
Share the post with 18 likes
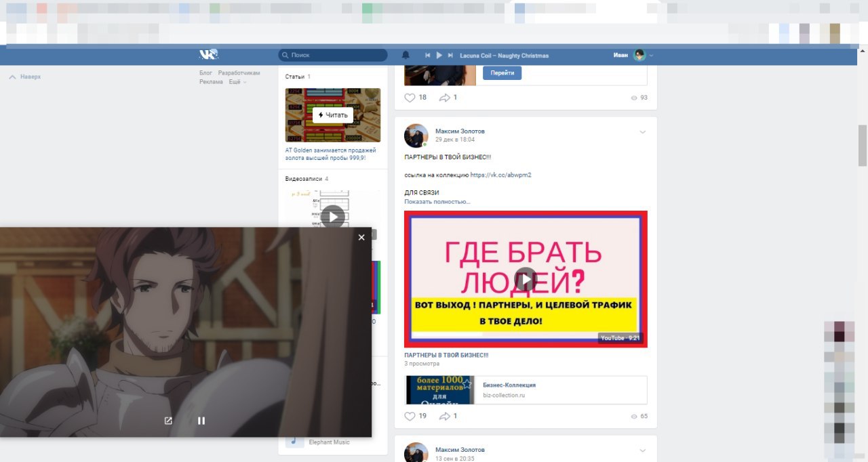click(x=448, y=98)
